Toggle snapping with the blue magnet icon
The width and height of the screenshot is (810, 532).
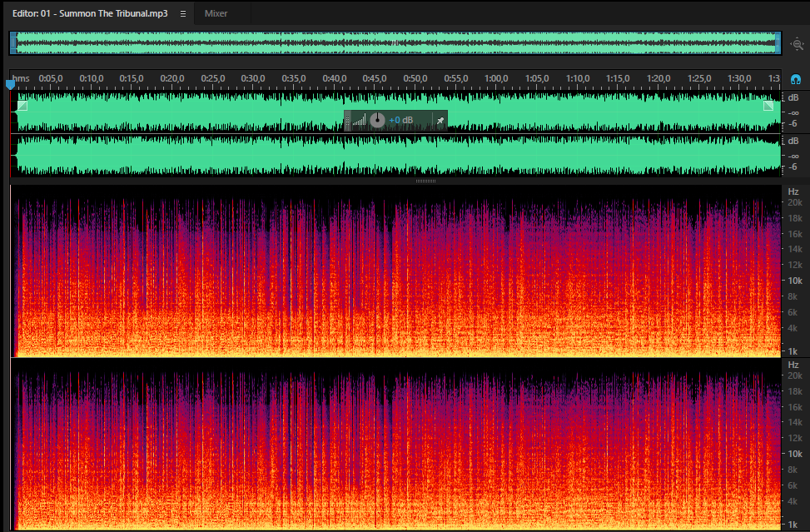coord(796,80)
